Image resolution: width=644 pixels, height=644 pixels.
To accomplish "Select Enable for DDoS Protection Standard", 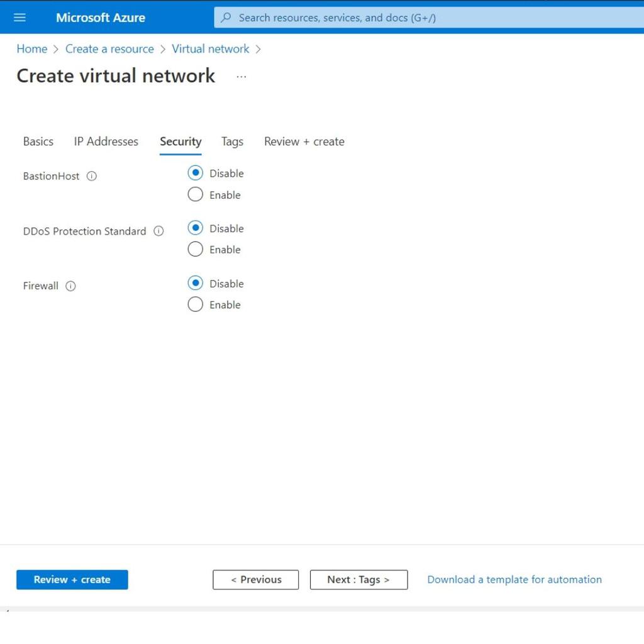I will pos(195,249).
